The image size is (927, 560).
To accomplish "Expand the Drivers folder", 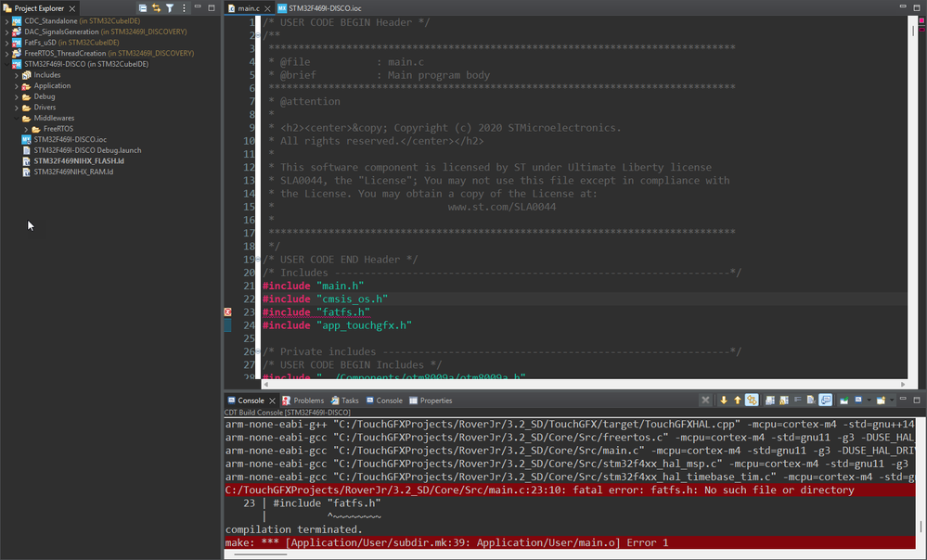I will pyautogui.click(x=16, y=108).
